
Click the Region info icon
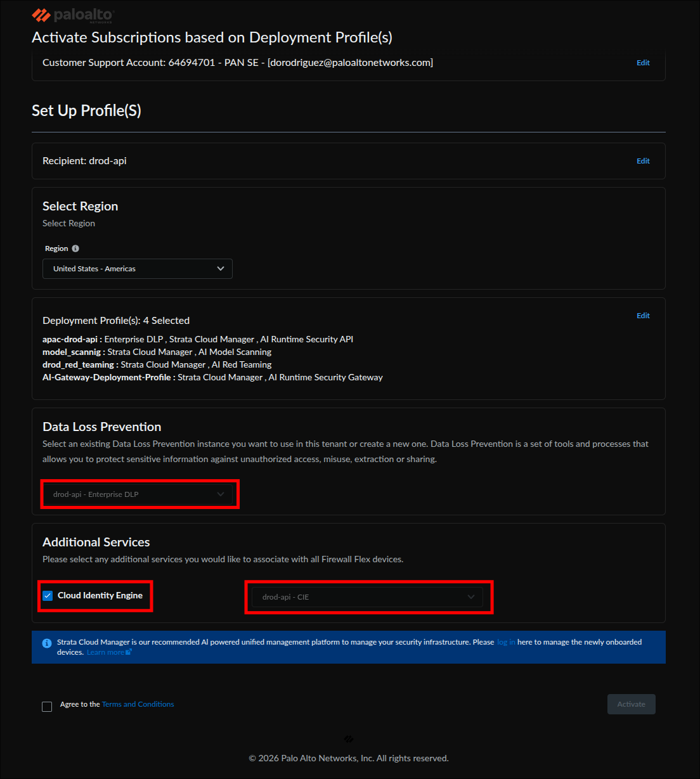point(75,248)
